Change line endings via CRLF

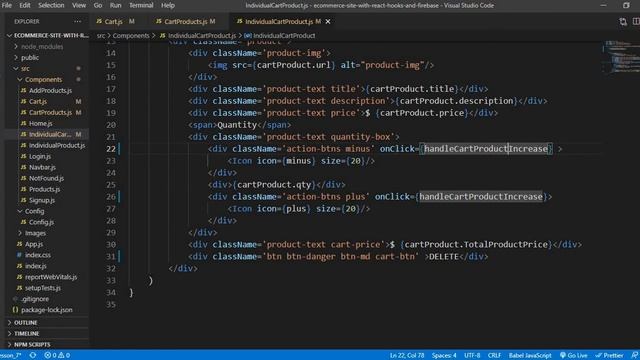[x=494, y=355]
